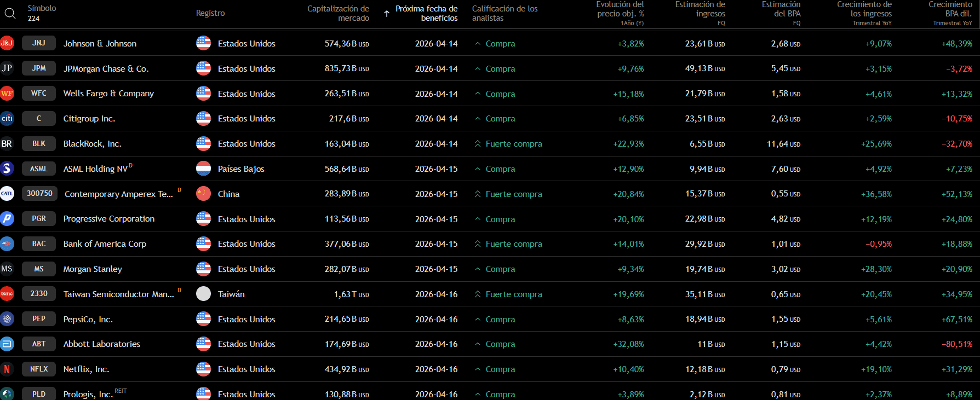Open the ASML ticker badge
The width and height of the screenshot is (980, 400).
click(39, 169)
